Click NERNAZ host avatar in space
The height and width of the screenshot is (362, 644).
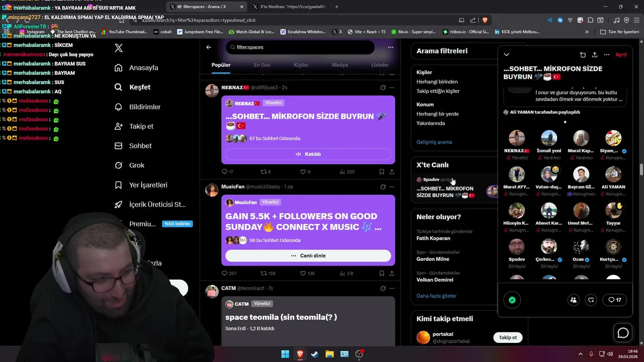[x=517, y=138]
